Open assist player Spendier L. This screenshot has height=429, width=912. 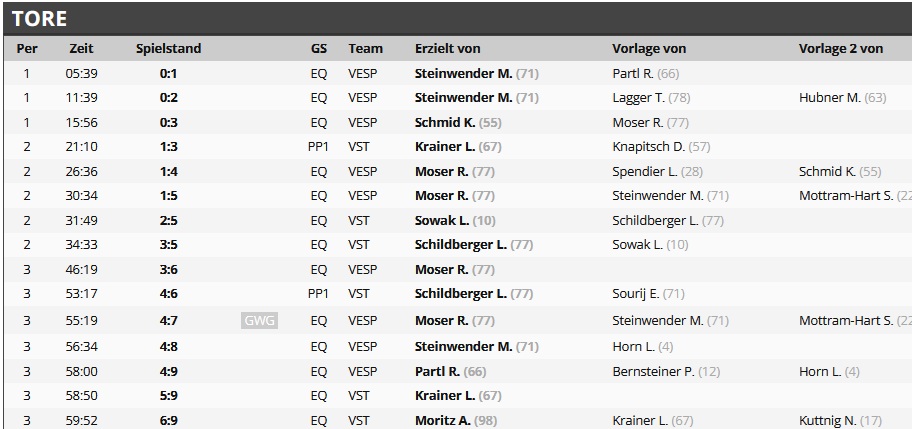645,171
